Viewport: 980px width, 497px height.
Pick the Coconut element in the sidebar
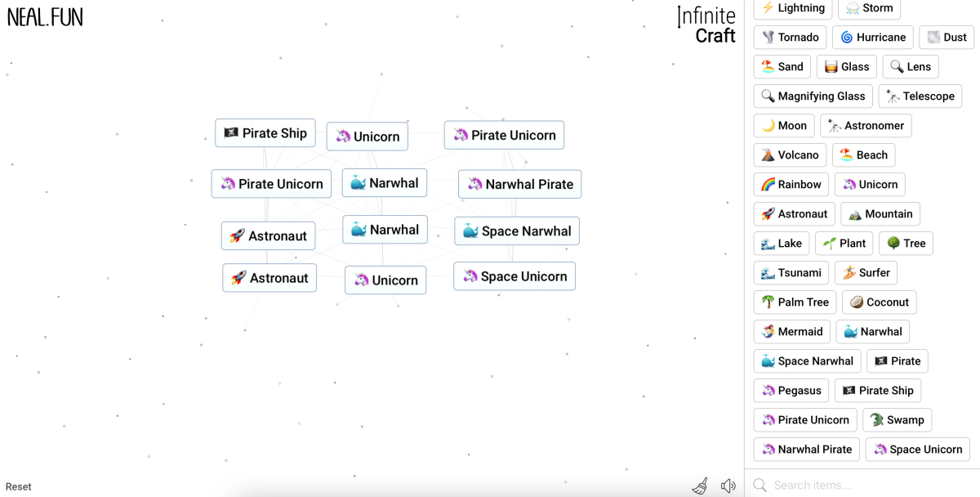[879, 302]
